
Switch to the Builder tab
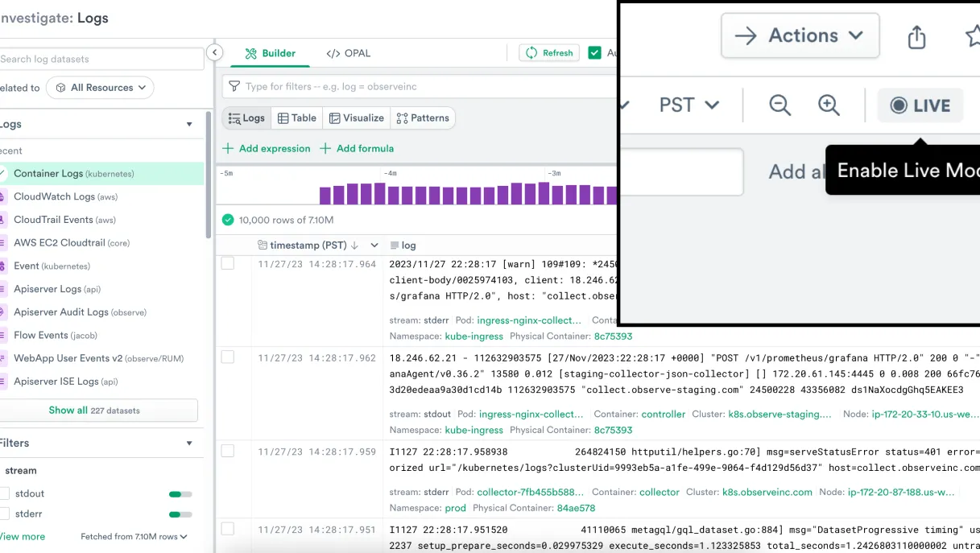click(x=271, y=53)
